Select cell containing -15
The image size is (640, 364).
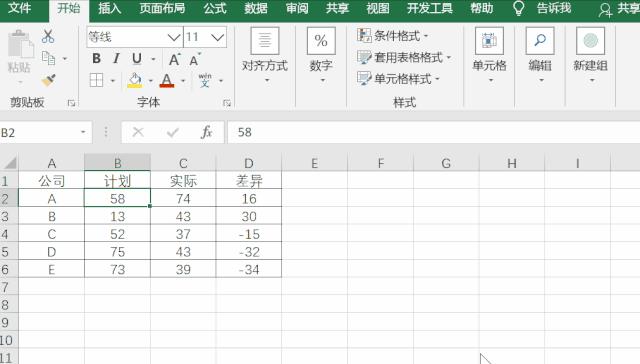tap(249, 234)
